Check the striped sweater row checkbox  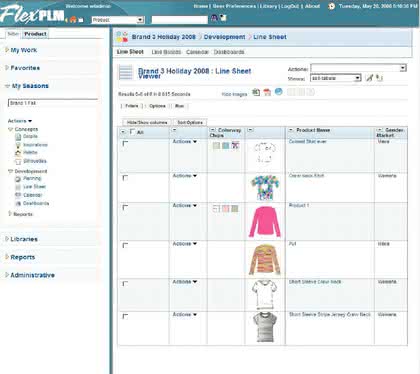click(x=125, y=245)
